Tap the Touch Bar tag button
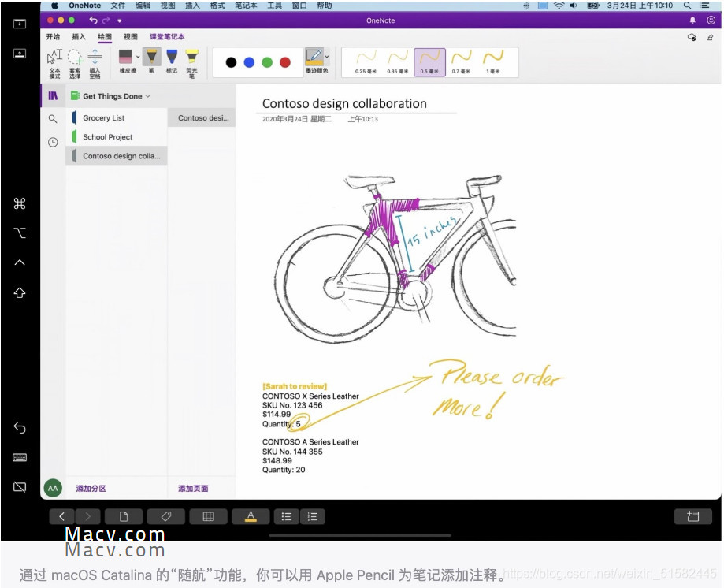 point(166,516)
